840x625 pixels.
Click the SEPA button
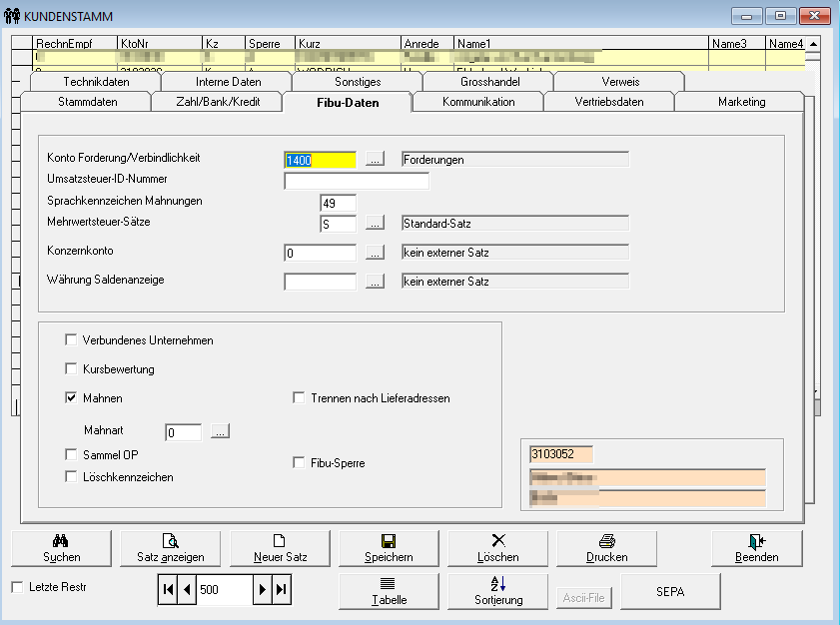(670, 591)
